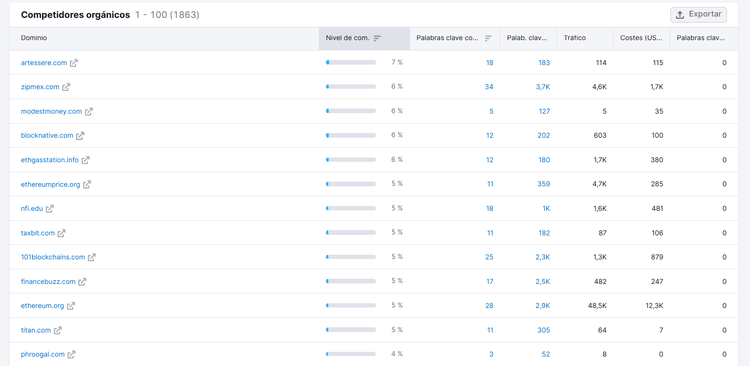Open external link icon next to taxbit.com

coord(62,233)
